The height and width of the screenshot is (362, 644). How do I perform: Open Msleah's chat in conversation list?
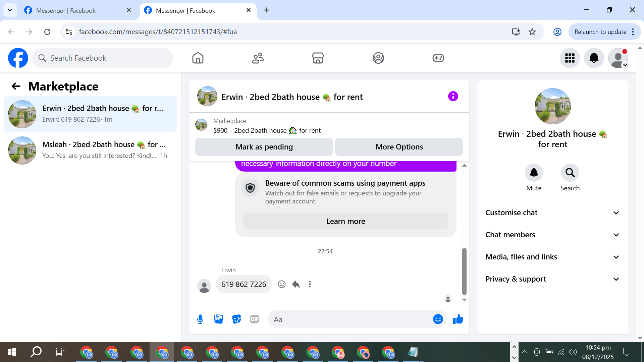[91, 150]
